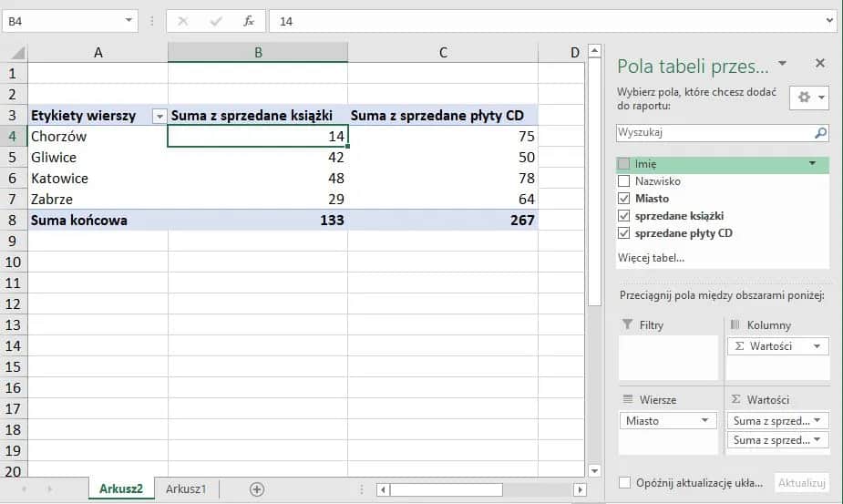Click the Cancel X icon in formula bar

tap(183, 21)
